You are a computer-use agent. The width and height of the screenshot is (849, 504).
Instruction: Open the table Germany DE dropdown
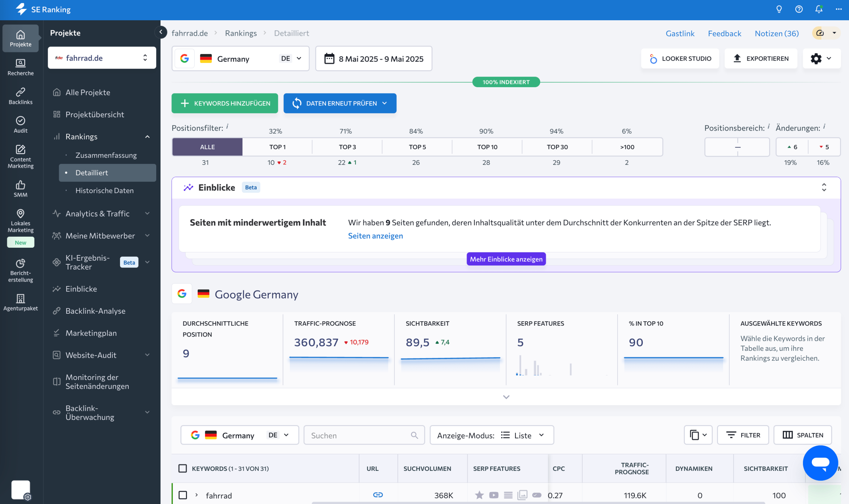point(240,435)
